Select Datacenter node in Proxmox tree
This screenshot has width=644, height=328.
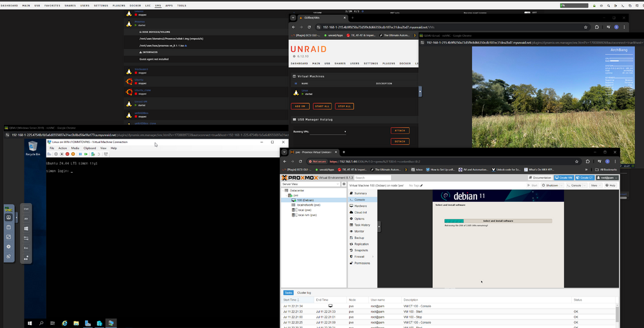coord(296,190)
